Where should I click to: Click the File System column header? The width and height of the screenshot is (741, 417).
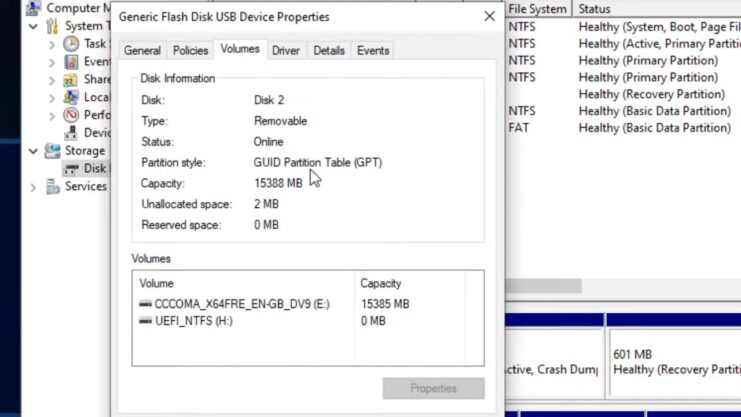[x=538, y=9]
